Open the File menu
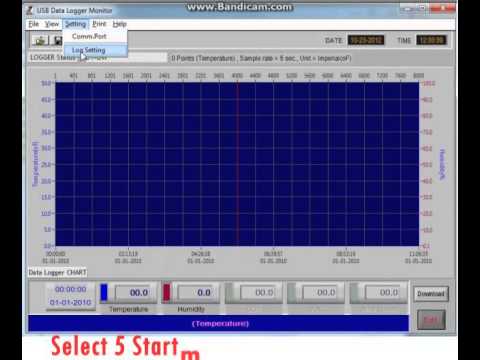 tap(34, 24)
